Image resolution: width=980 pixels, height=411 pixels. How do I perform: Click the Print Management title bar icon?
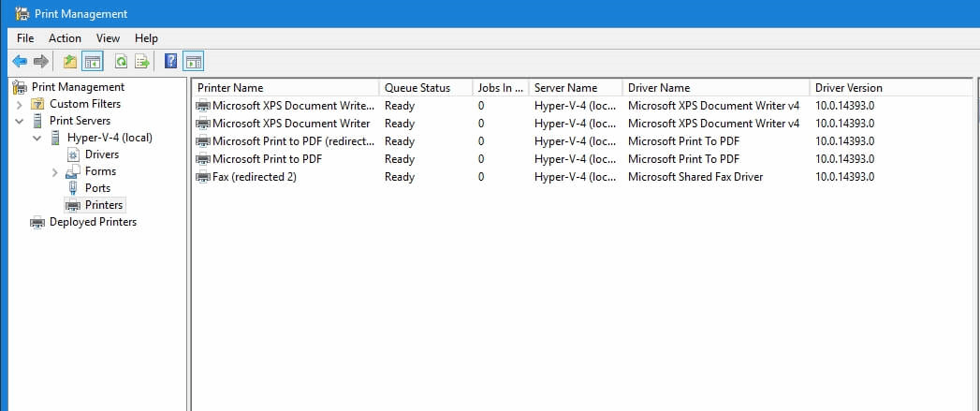22,13
